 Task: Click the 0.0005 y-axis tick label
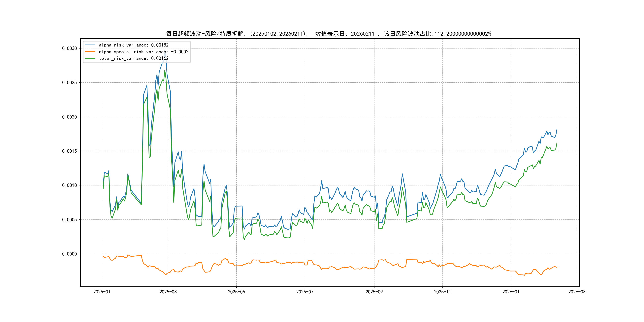click(x=70, y=219)
